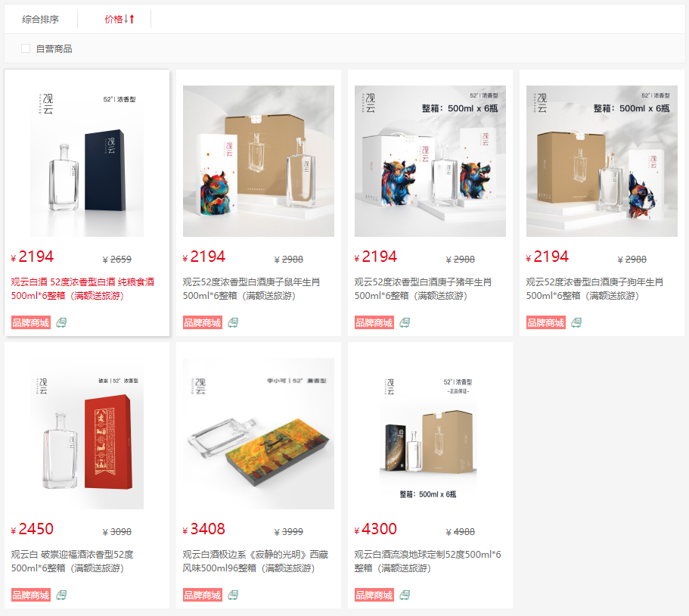Image resolution: width=689 pixels, height=616 pixels.
Task: Click delivery truck icon under 流浪地球定制 product
Action: [x=405, y=595]
